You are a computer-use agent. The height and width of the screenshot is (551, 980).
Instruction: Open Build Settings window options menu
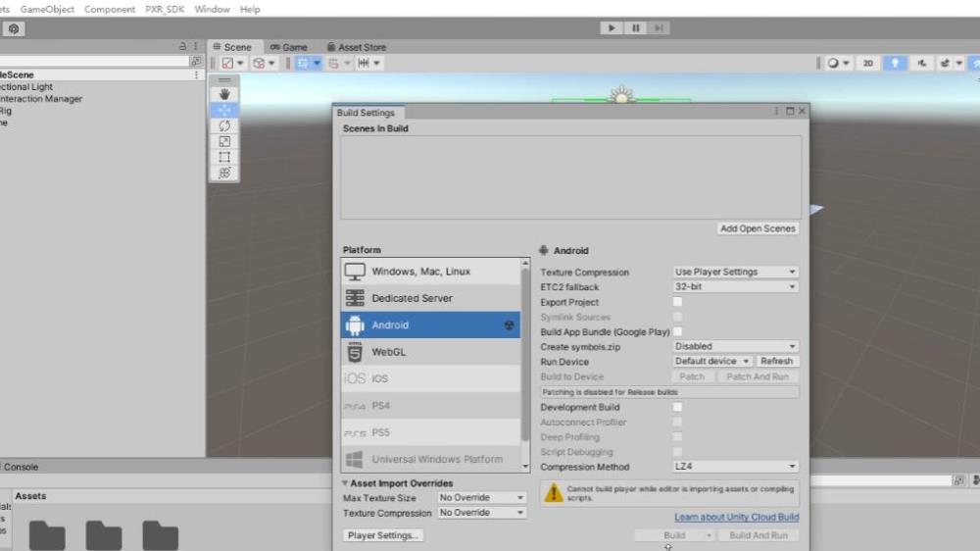pyautogui.click(x=776, y=112)
